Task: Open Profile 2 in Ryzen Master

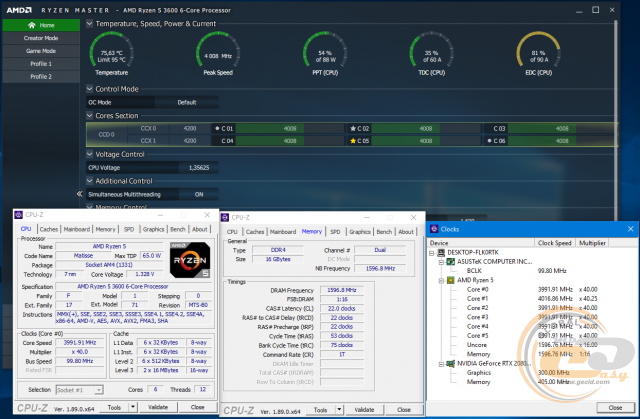Action: click(41, 76)
